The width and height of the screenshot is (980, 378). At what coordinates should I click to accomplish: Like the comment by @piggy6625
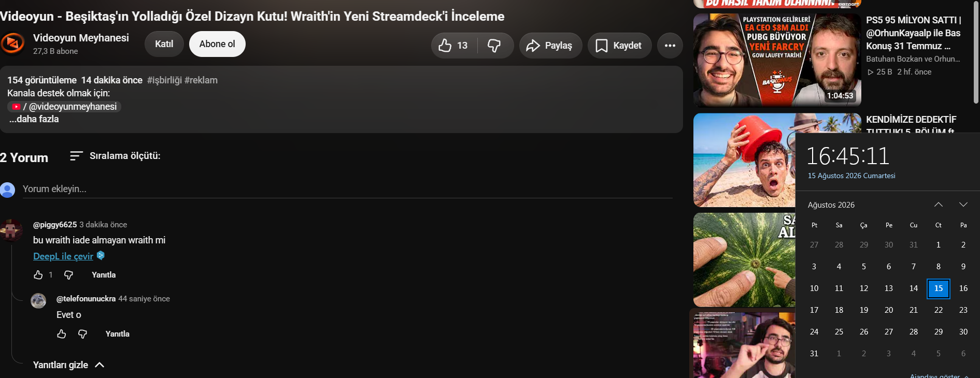tap(38, 275)
